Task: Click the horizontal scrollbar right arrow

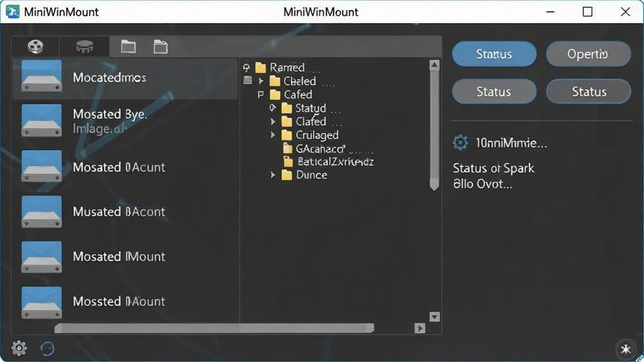Action: click(419, 328)
